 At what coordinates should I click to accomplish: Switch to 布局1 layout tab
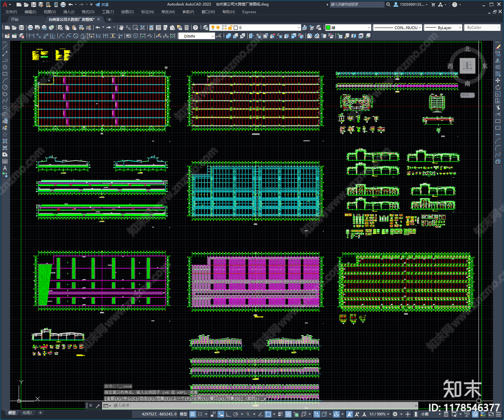[x=27, y=413]
